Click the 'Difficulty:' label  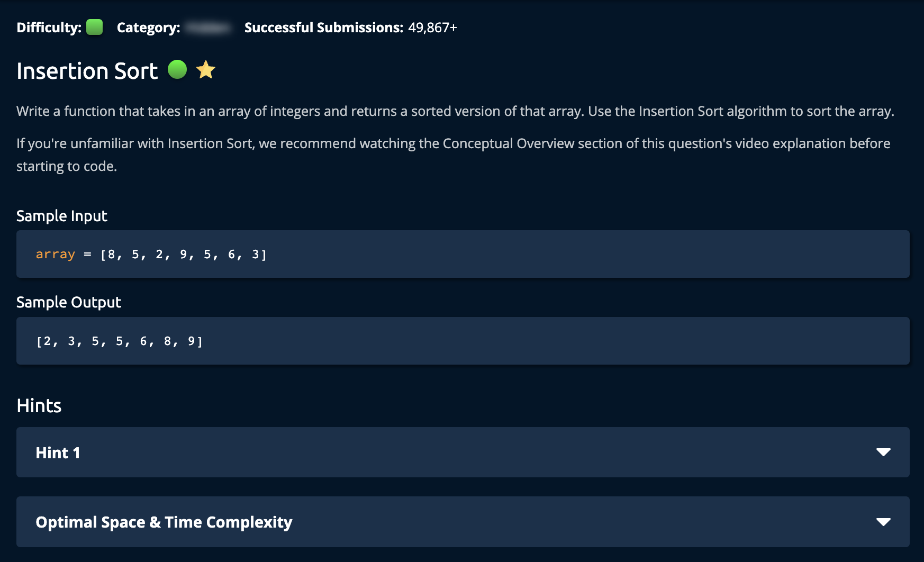[49, 28]
